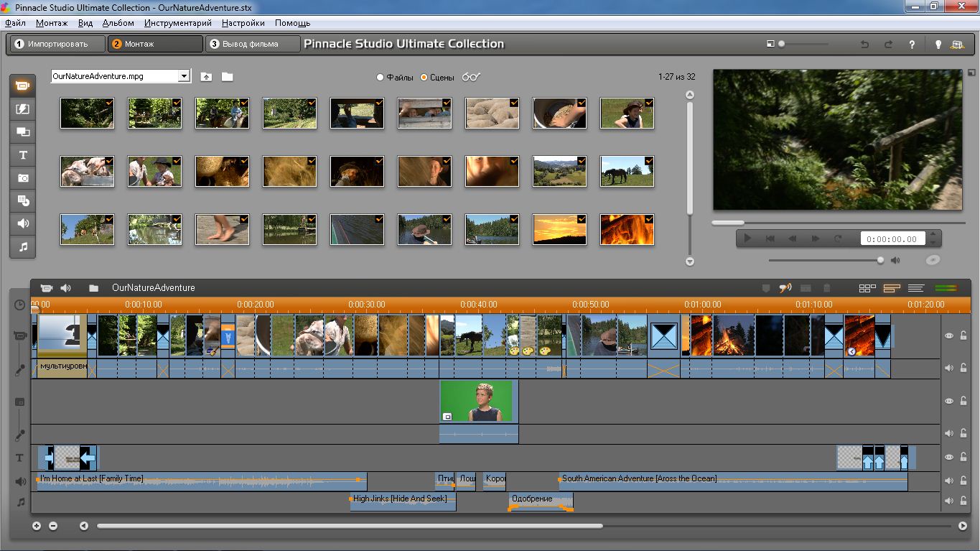Zoom out the timeline with minus button
The image size is (980, 551).
pyautogui.click(x=53, y=526)
